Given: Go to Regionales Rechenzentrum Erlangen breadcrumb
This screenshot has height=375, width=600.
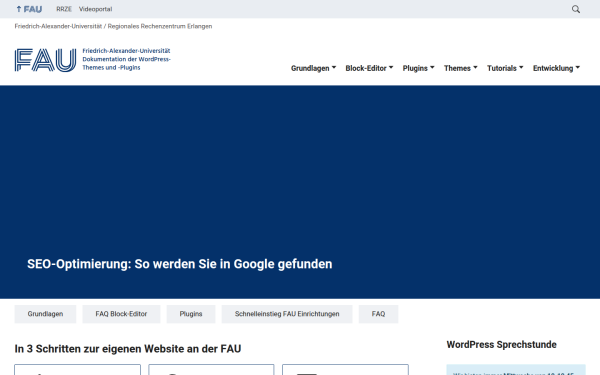Looking at the screenshot, I should [x=160, y=26].
